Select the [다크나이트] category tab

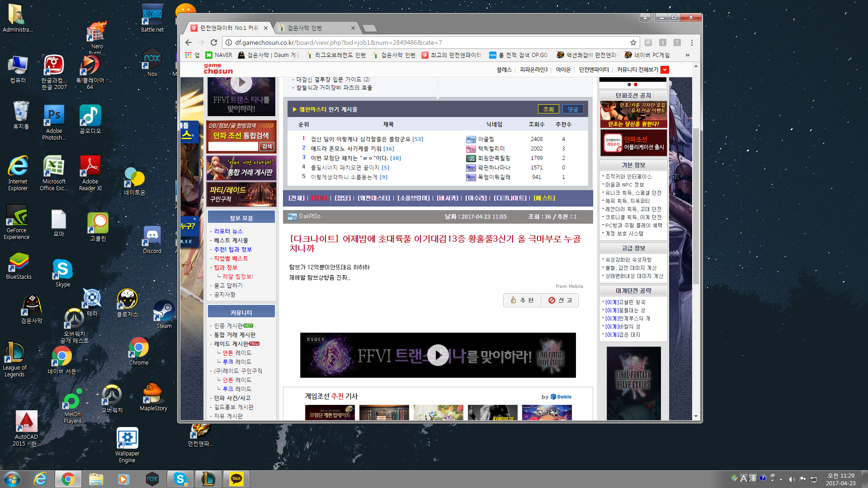510,198
